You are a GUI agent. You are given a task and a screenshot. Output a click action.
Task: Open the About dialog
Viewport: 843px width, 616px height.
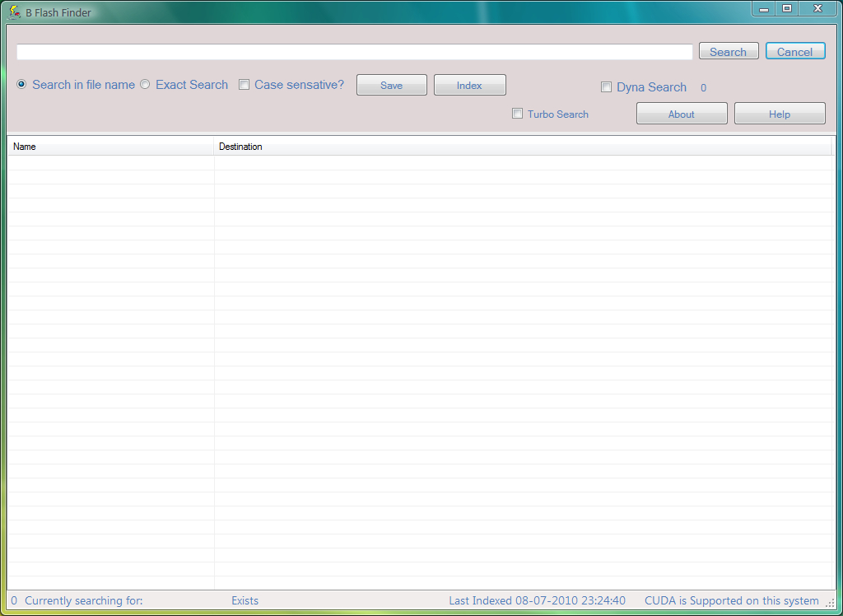click(x=682, y=113)
